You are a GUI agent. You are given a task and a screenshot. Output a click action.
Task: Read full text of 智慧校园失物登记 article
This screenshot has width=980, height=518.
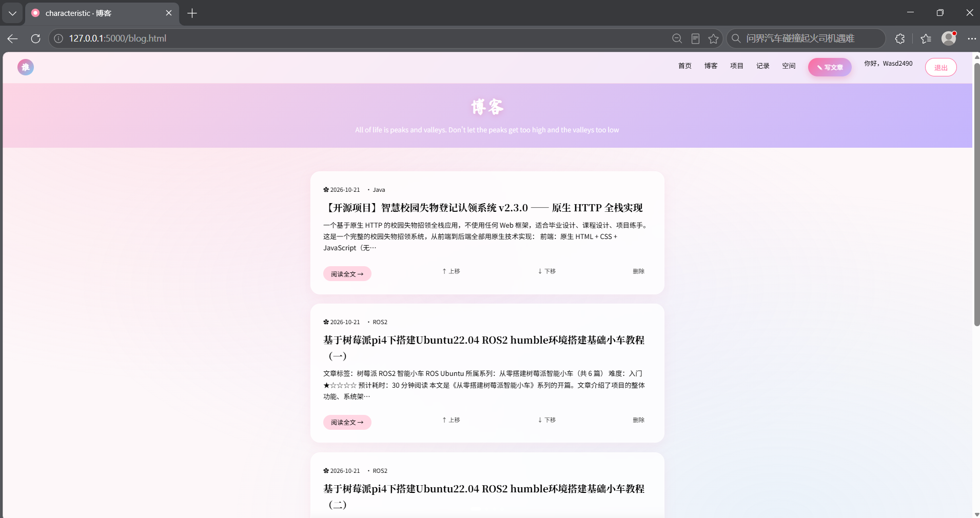pyautogui.click(x=347, y=274)
